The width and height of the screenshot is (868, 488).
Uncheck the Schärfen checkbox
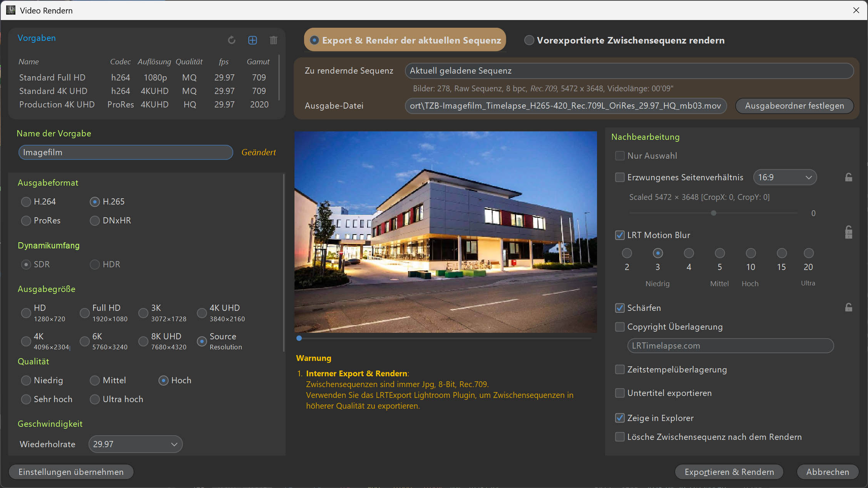pos(620,308)
